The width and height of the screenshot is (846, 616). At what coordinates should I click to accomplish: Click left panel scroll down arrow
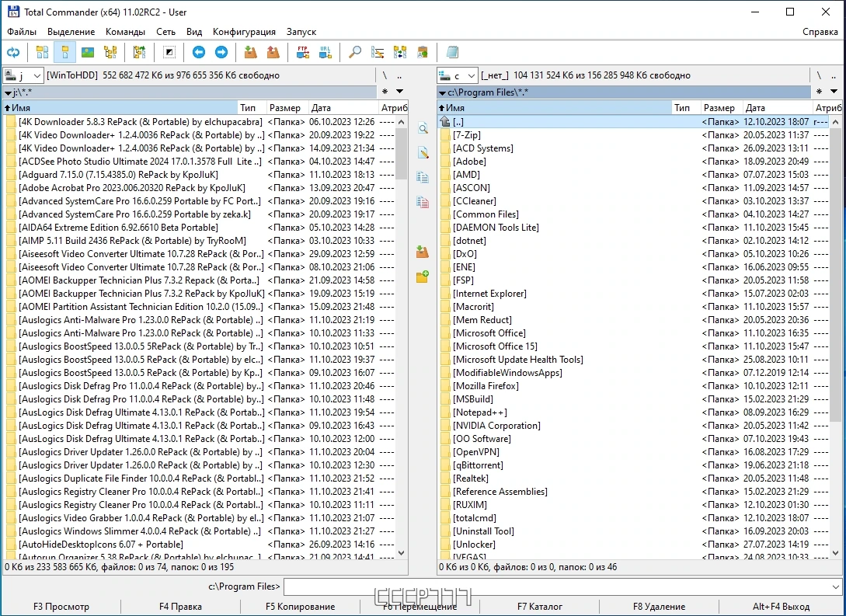click(x=401, y=553)
